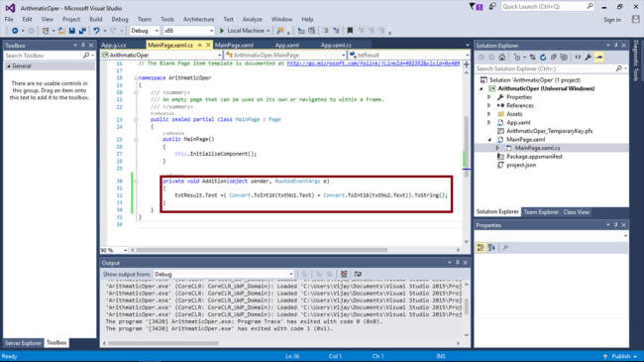The width and height of the screenshot is (644, 362).
Task: Click the Output panel horizontal scrollbar
Action: 163,343
